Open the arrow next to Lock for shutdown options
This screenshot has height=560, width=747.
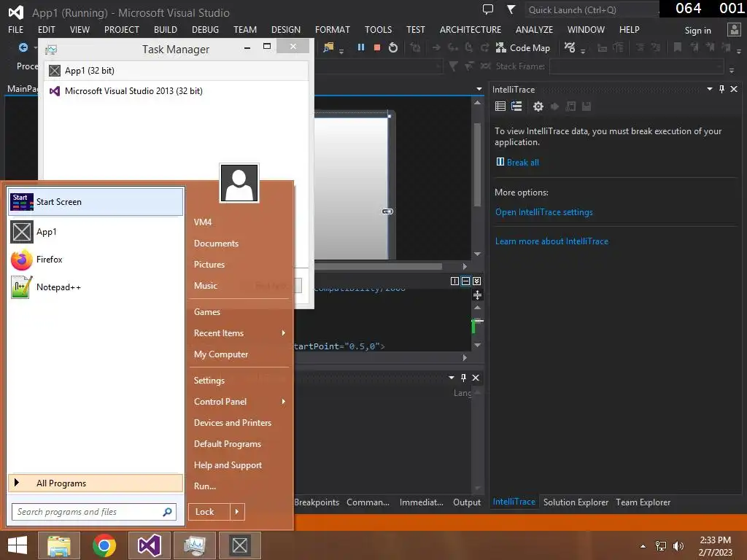tap(237, 512)
